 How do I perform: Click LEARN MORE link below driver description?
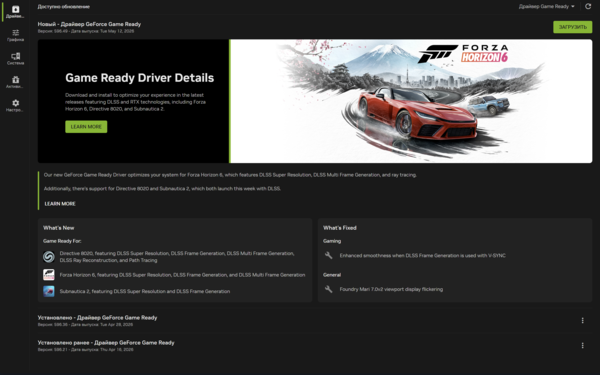point(60,204)
